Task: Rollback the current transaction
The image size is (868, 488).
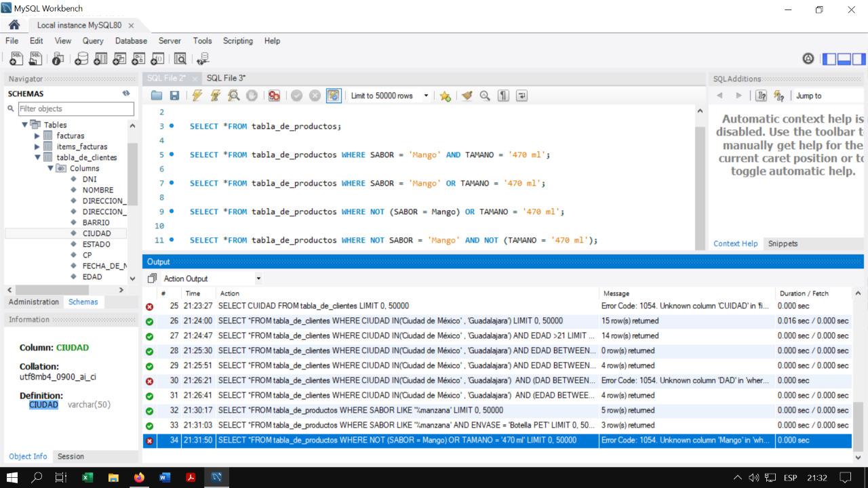Action: coord(315,96)
